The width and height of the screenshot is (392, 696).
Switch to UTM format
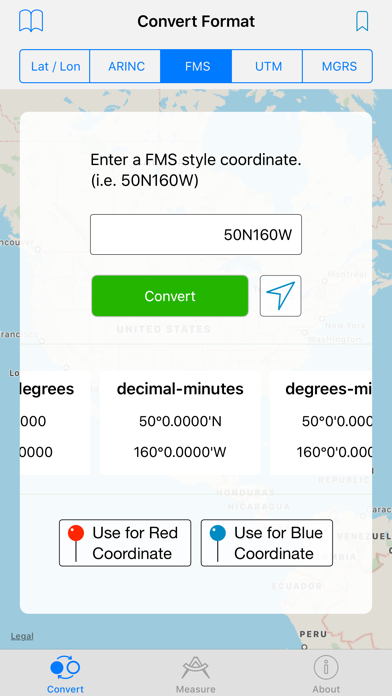coord(267,67)
